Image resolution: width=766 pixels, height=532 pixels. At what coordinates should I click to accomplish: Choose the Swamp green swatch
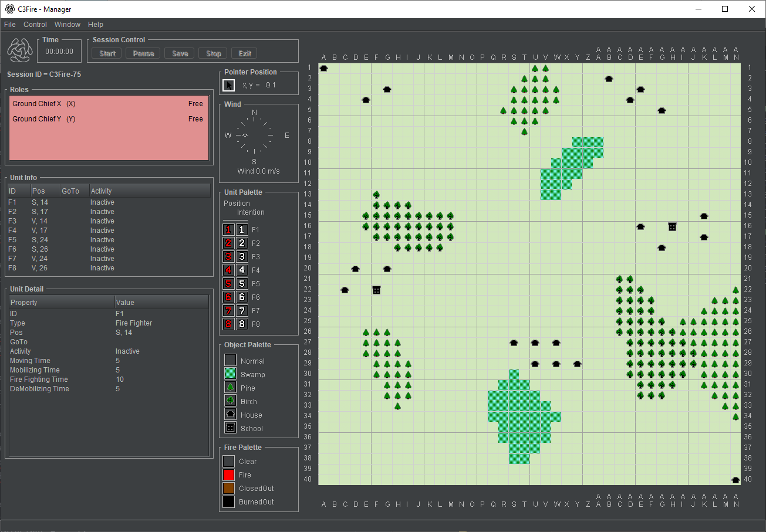(x=230, y=374)
